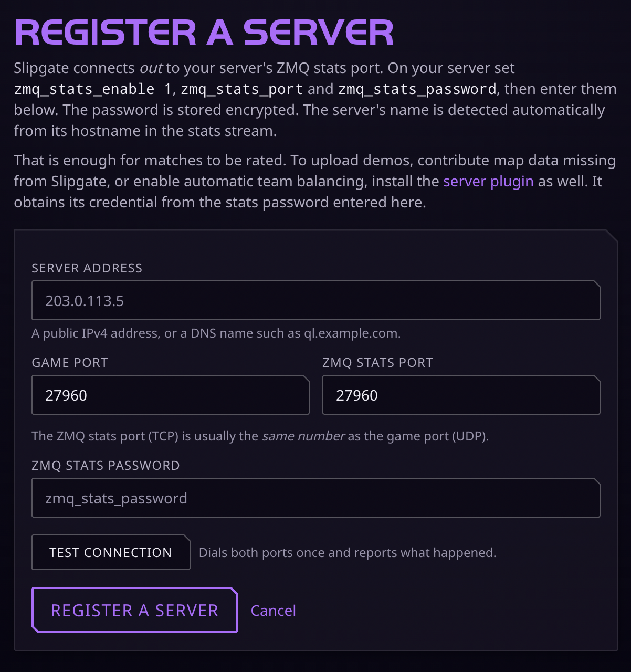Click the italic 'same number' text
631x672 pixels.
[303, 436]
